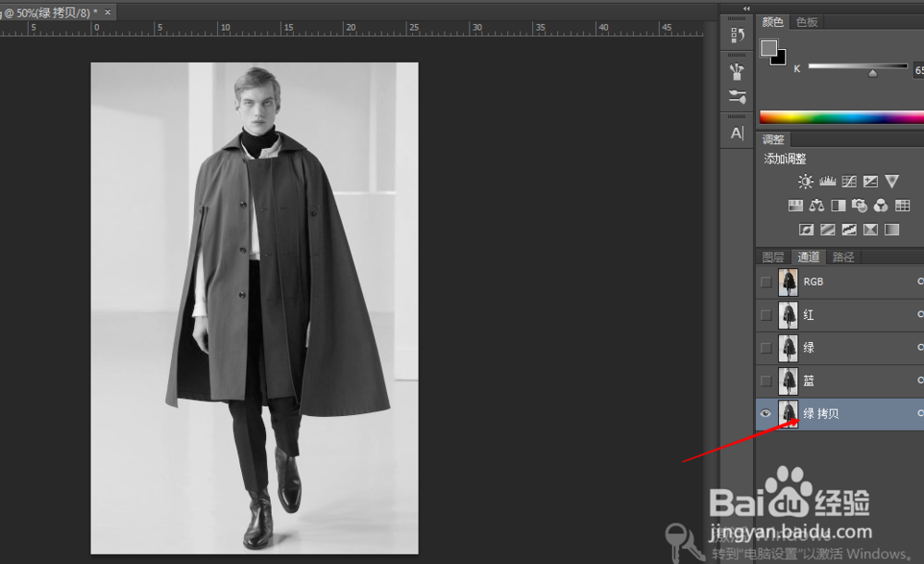Add an Invert adjustment
924x564 pixels.
point(806,229)
